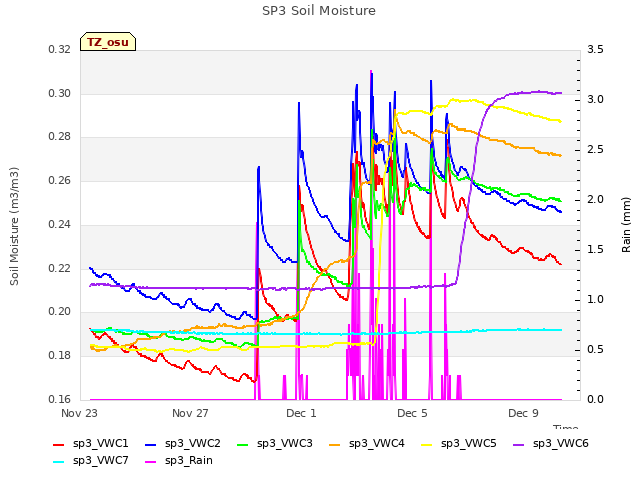Viewport: 640px width, 480px height.
Task: Click the sp3_VWC5 legend label
Action: 469,444
